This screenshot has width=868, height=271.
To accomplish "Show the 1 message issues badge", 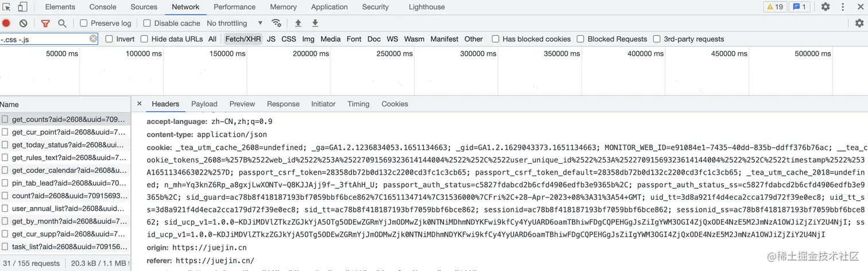I will [x=799, y=7].
